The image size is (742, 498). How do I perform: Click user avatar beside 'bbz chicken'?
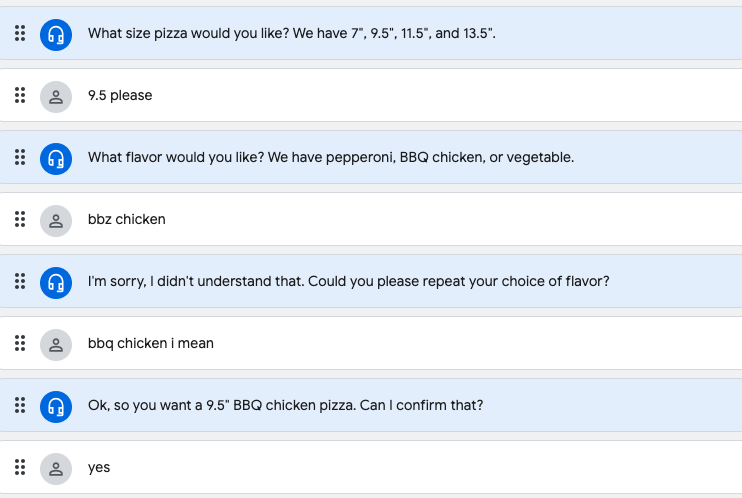(56, 220)
